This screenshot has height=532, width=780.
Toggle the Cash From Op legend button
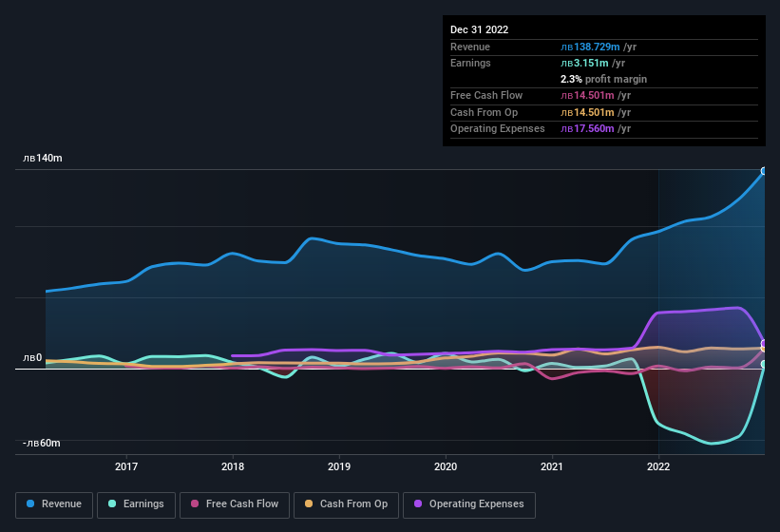point(345,503)
